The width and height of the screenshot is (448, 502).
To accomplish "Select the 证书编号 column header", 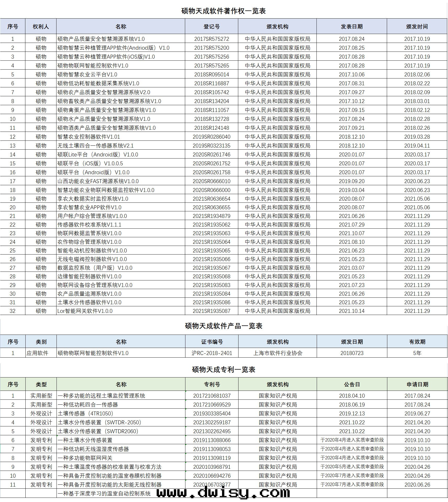I will pos(212,342).
